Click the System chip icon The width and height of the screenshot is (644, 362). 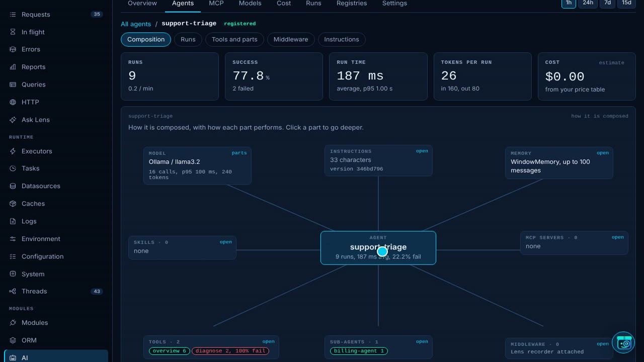click(x=13, y=274)
